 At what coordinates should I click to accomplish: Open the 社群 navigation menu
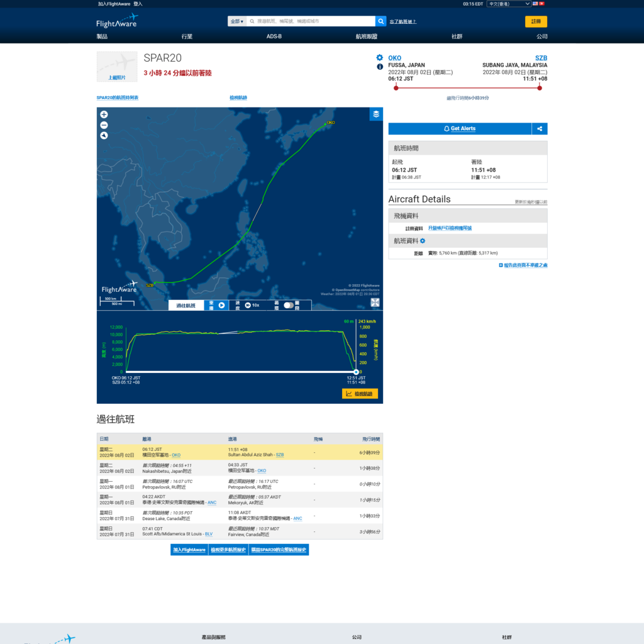[457, 36]
